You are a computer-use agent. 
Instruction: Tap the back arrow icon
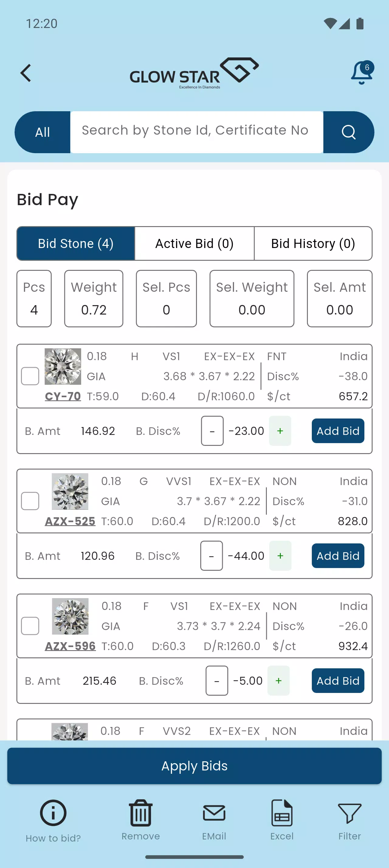point(26,73)
